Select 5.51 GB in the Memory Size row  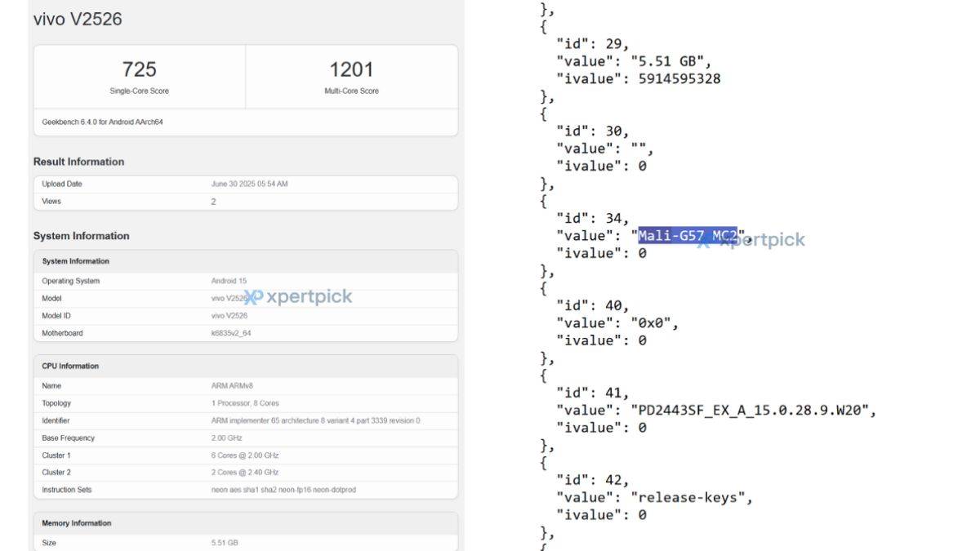tap(225, 542)
